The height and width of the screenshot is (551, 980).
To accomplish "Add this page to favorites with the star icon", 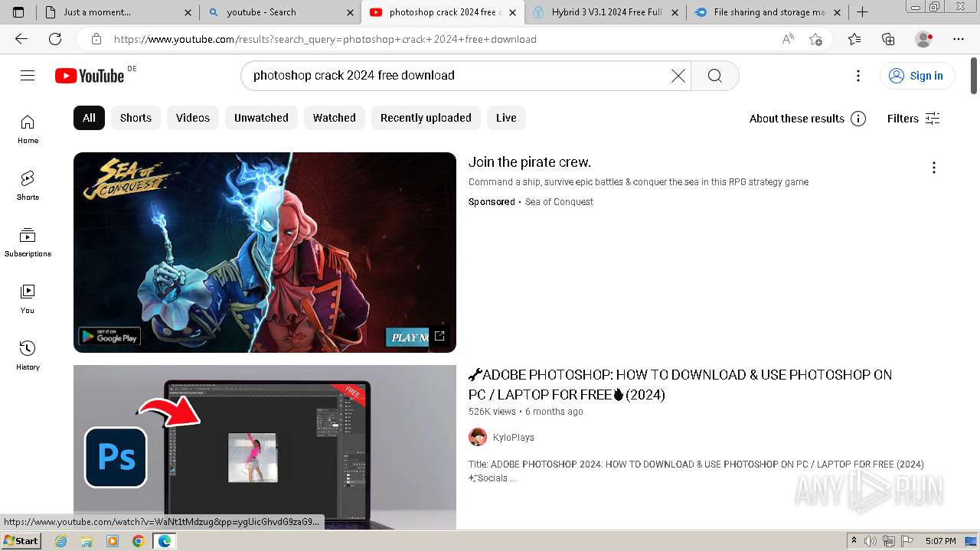I will coord(816,39).
